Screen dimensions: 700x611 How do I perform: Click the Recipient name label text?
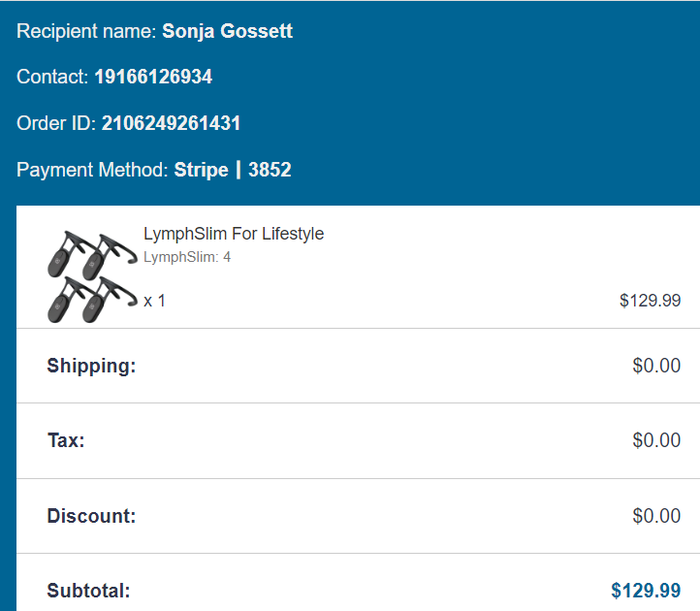click(x=86, y=31)
